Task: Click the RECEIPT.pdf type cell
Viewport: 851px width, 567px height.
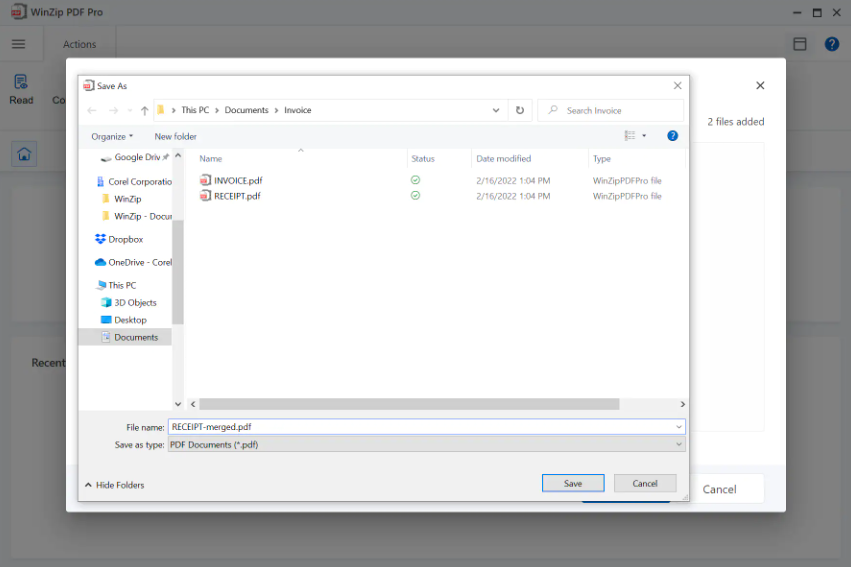Action: click(627, 196)
